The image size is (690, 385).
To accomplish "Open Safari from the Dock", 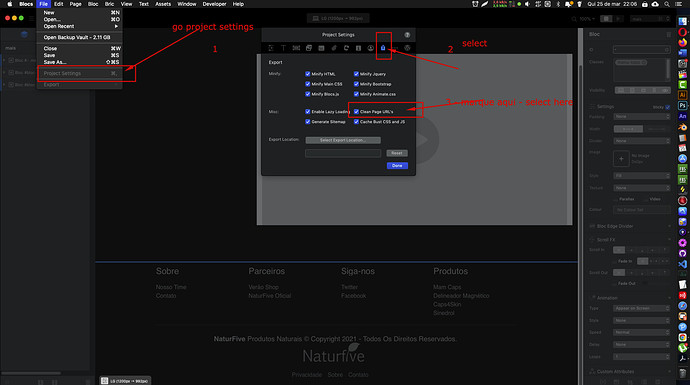I will [683, 305].
